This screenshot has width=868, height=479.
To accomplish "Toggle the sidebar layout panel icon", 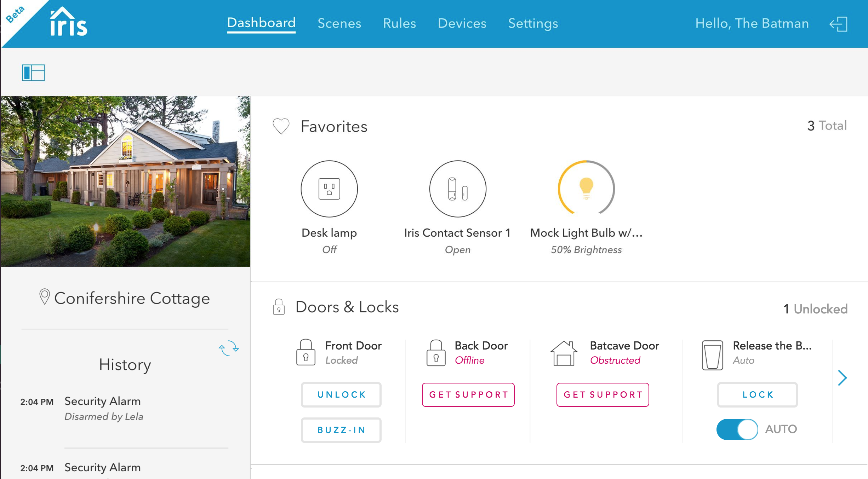I will click(33, 73).
